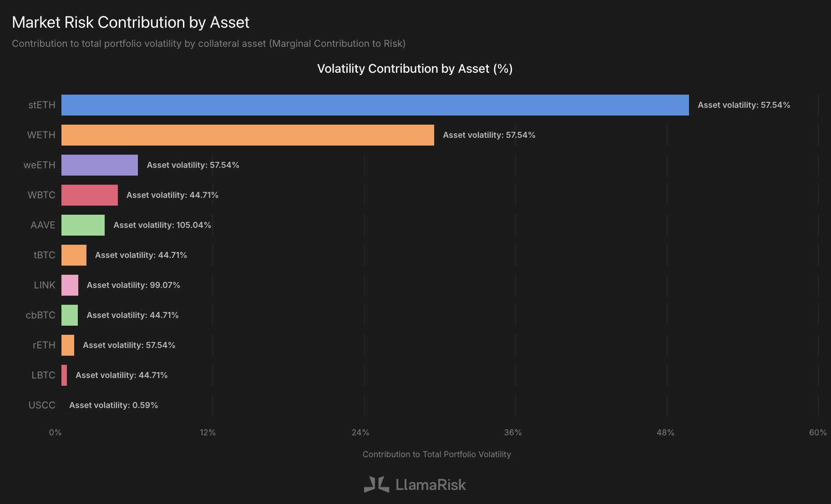Image resolution: width=831 pixels, height=504 pixels.
Task: Click the Contribution to Total Portfolio Volatility axis title
Action: [x=437, y=454]
